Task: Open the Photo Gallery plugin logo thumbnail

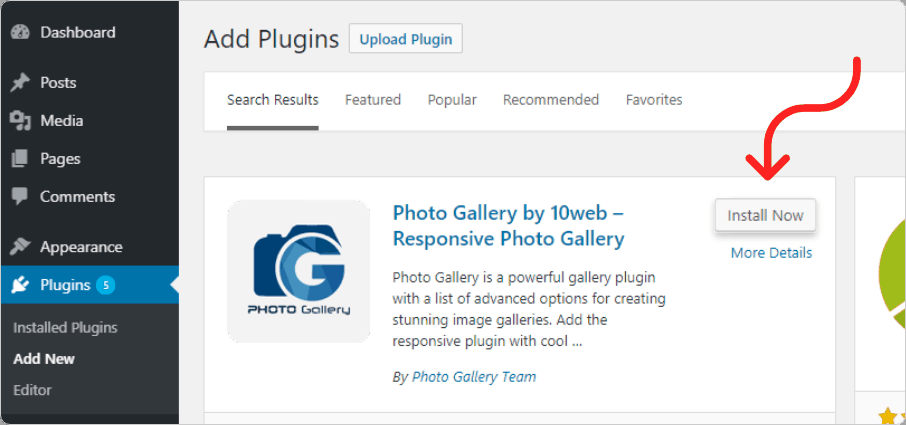Action: pyautogui.click(x=299, y=271)
